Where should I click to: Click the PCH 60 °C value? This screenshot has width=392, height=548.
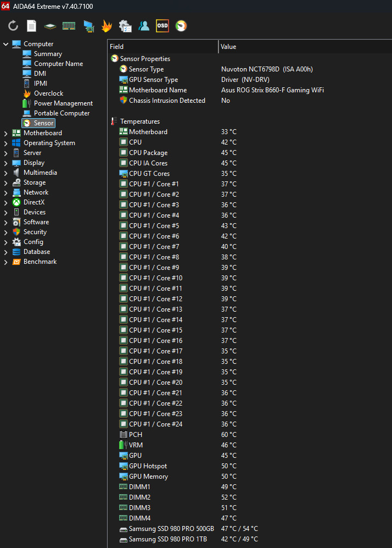point(228,434)
